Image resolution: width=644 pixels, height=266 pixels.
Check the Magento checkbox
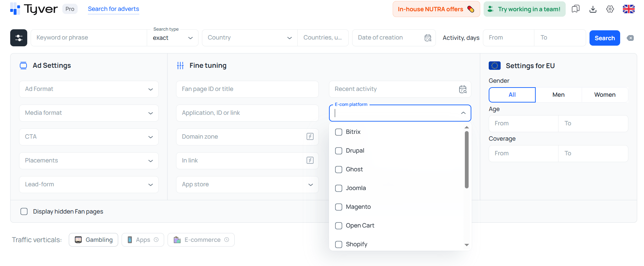click(339, 207)
